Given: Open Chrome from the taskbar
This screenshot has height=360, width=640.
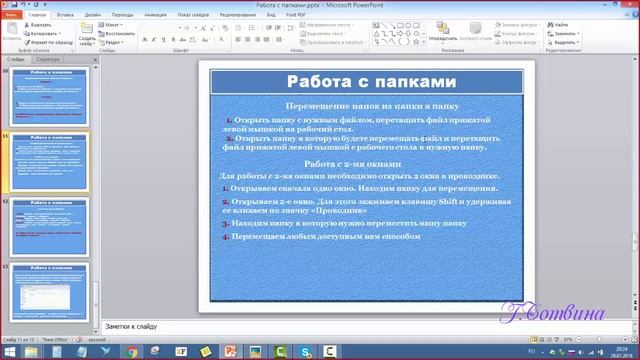Looking at the screenshot, I should pos(132,352).
